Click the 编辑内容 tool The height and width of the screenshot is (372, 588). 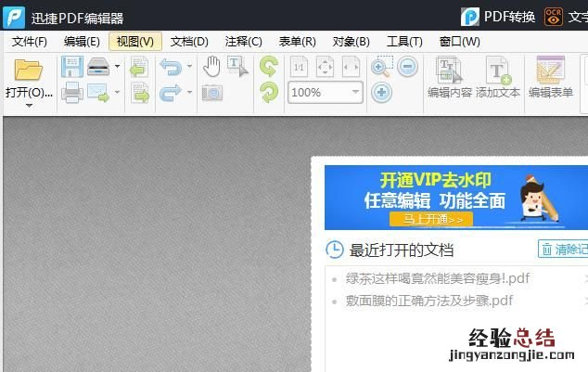click(x=450, y=77)
